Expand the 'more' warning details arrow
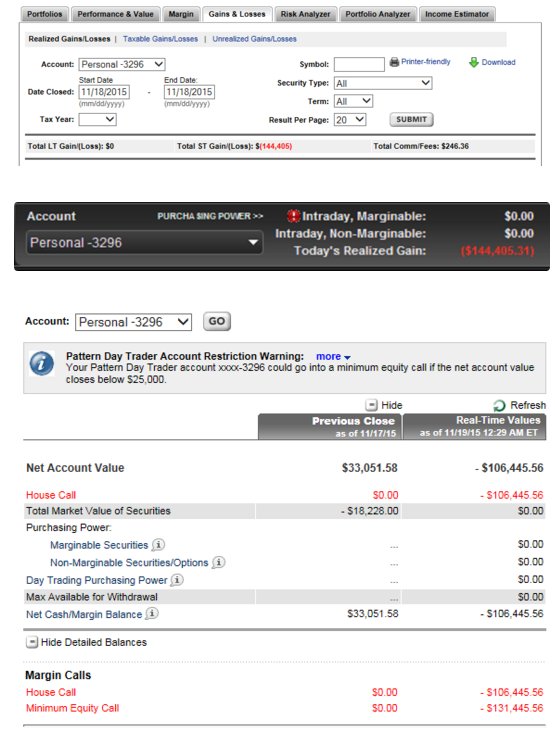The width and height of the screenshot is (555, 737). coord(347,358)
